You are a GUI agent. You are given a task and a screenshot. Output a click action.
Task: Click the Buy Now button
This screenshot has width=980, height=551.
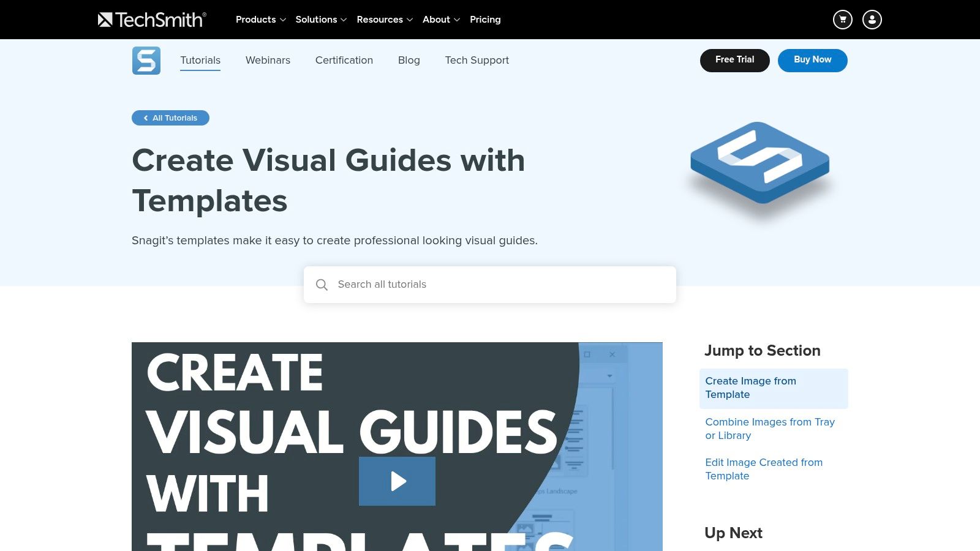point(813,60)
